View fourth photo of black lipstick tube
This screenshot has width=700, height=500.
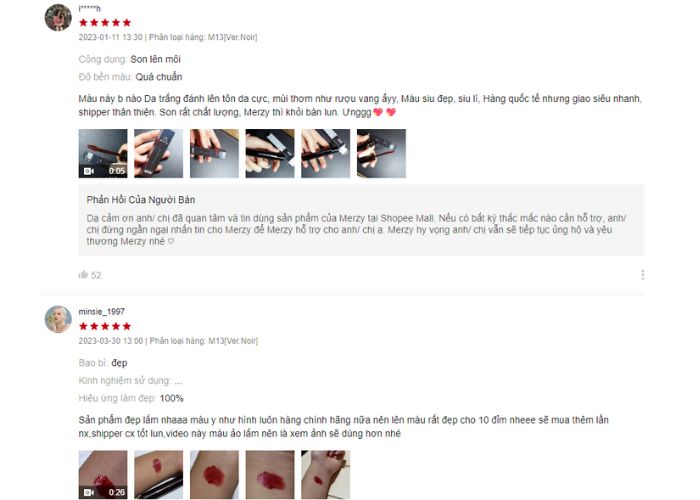pos(270,154)
